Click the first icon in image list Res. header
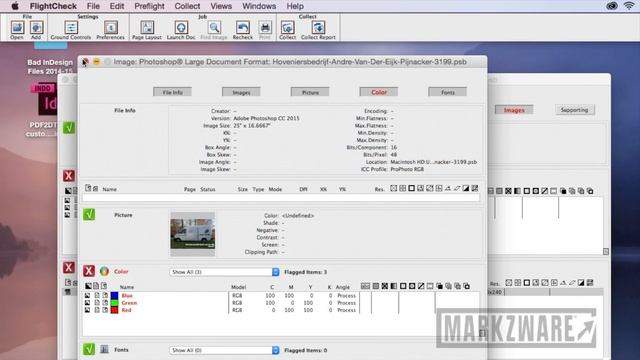 click(393, 189)
